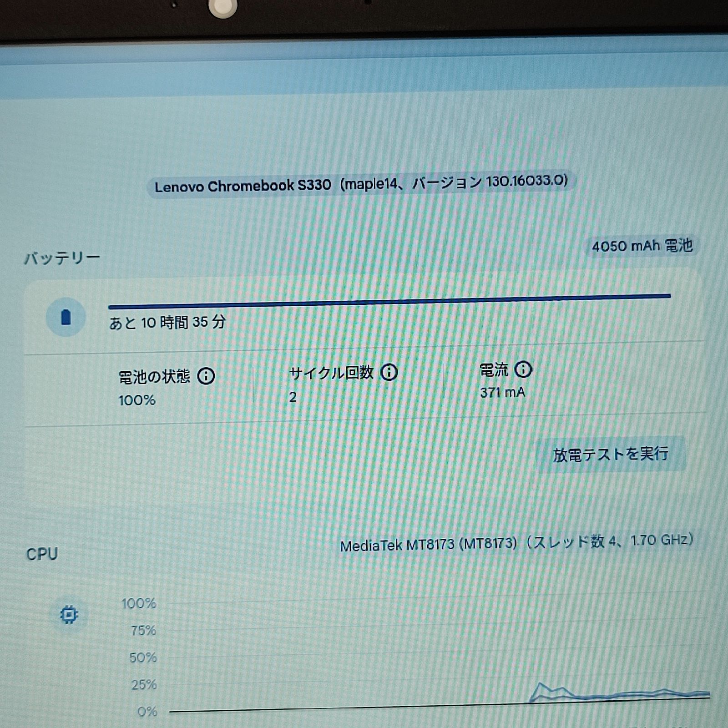Click the info icon next to サイクル回数
This screenshot has height=728, width=728.
click(389, 372)
